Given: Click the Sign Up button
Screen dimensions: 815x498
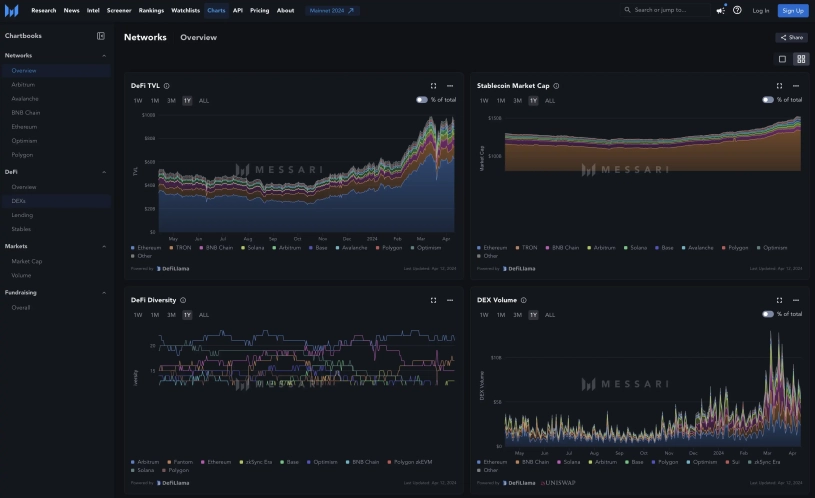Looking at the screenshot, I should [792, 10].
